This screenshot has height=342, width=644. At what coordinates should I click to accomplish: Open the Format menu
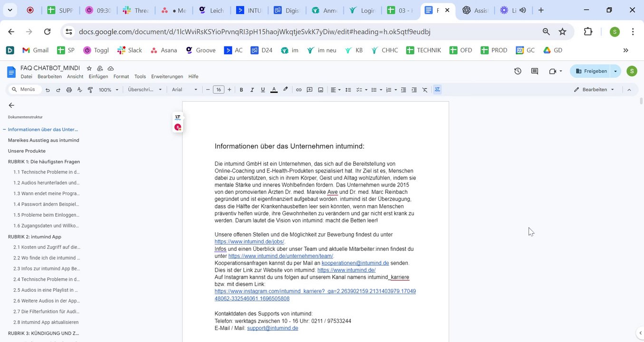(x=121, y=76)
